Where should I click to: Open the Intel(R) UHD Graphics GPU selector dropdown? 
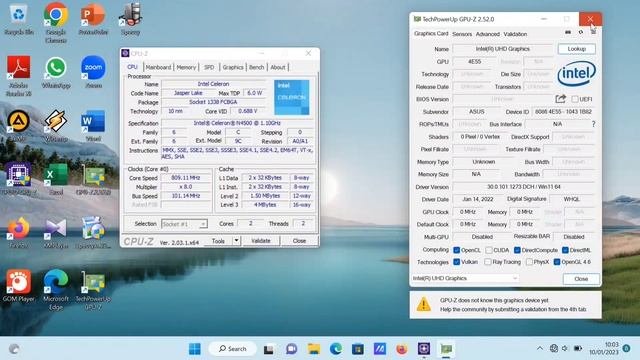(465, 278)
